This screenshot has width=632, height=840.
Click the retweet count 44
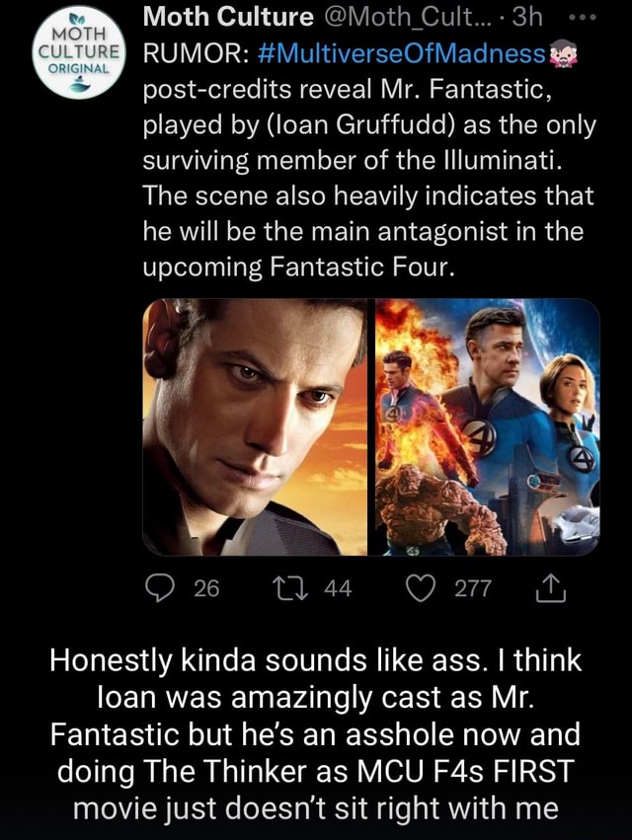[338, 590]
